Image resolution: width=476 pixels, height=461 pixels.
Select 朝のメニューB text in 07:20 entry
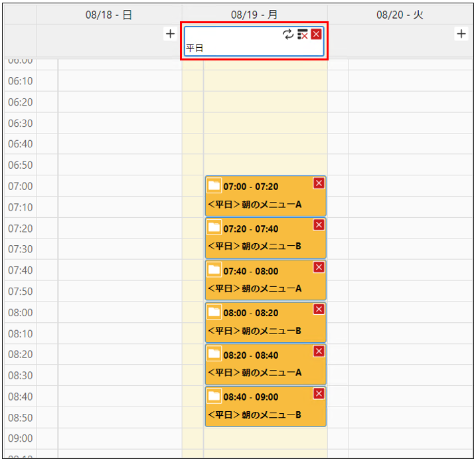272,246
